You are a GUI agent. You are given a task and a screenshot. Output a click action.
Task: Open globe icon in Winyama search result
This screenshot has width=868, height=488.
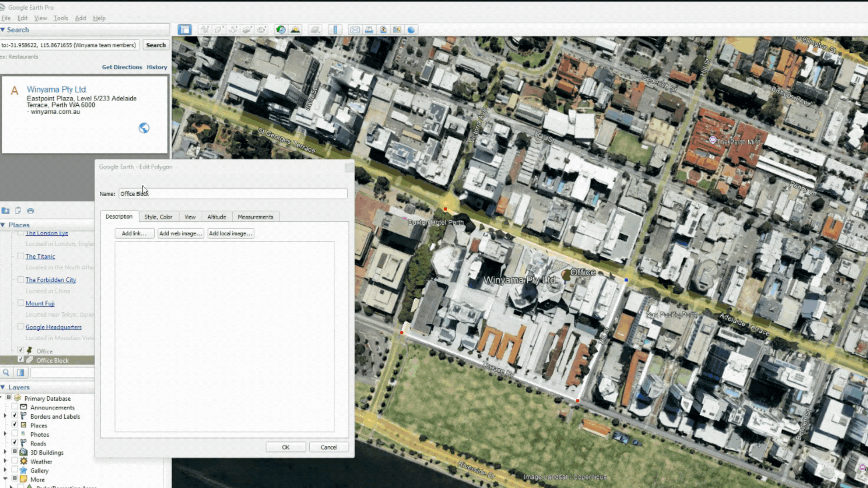coord(144,128)
